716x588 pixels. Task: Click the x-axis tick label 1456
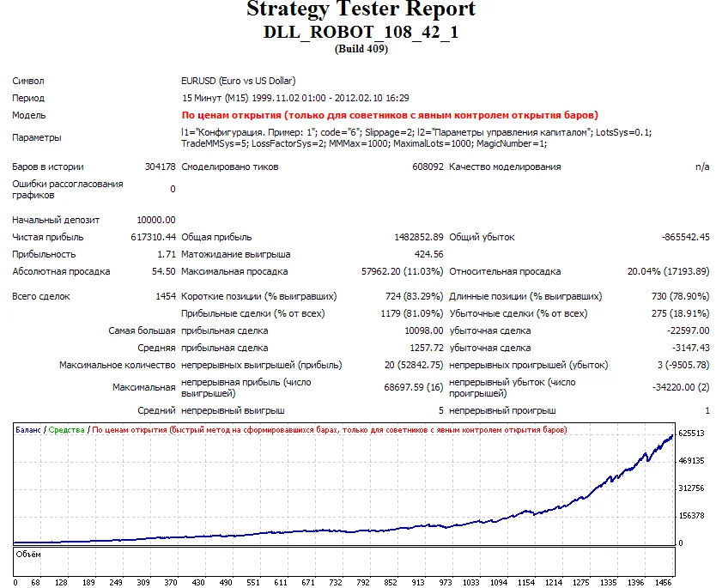pyautogui.click(x=664, y=583)
